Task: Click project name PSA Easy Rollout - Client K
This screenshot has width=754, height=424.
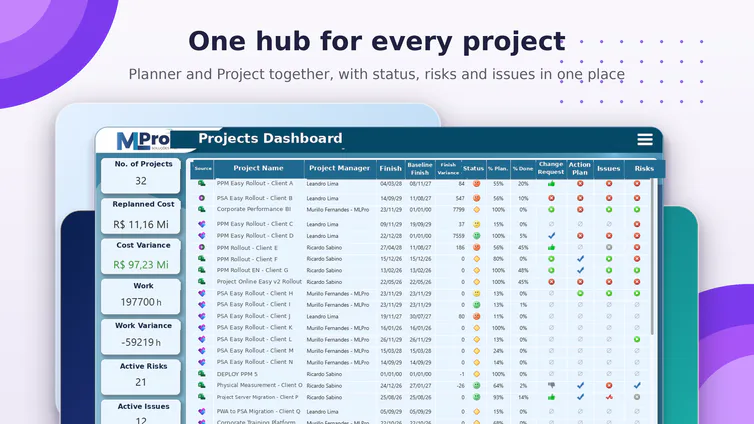Action: pos(254,327)
